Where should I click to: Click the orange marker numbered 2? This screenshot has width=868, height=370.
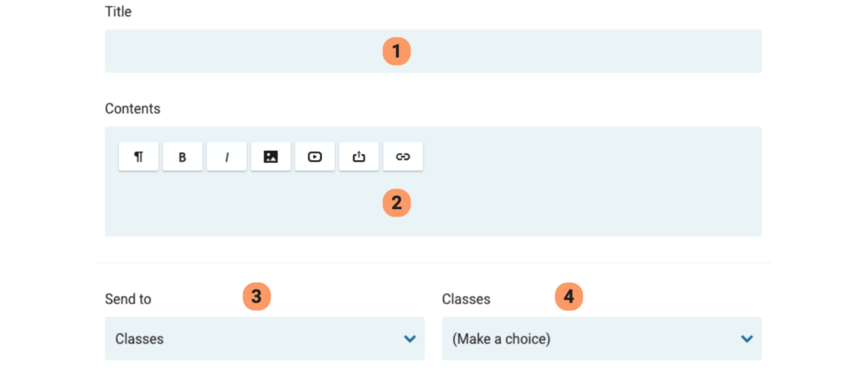(397, 202)
